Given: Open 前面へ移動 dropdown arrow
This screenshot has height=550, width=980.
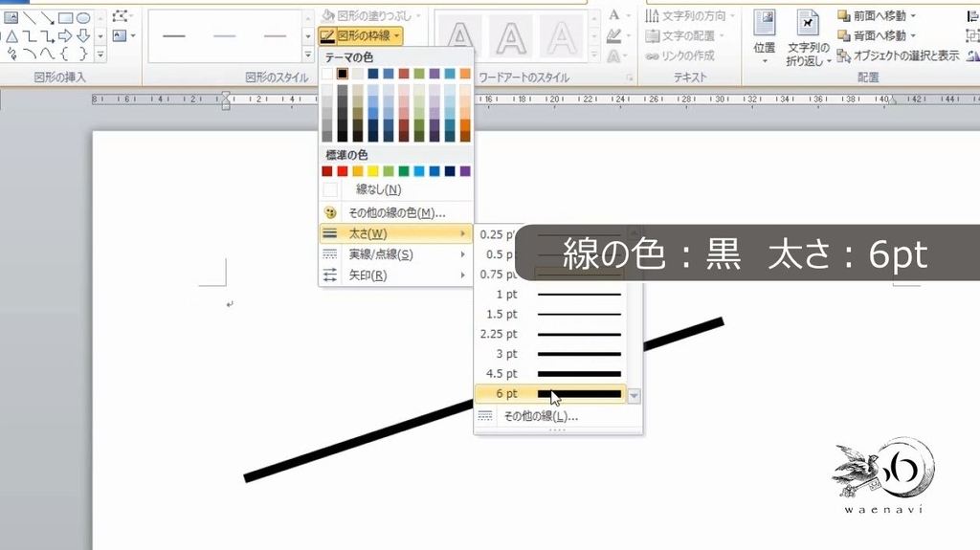Looking at the screenshot, I should coord(912,15).
